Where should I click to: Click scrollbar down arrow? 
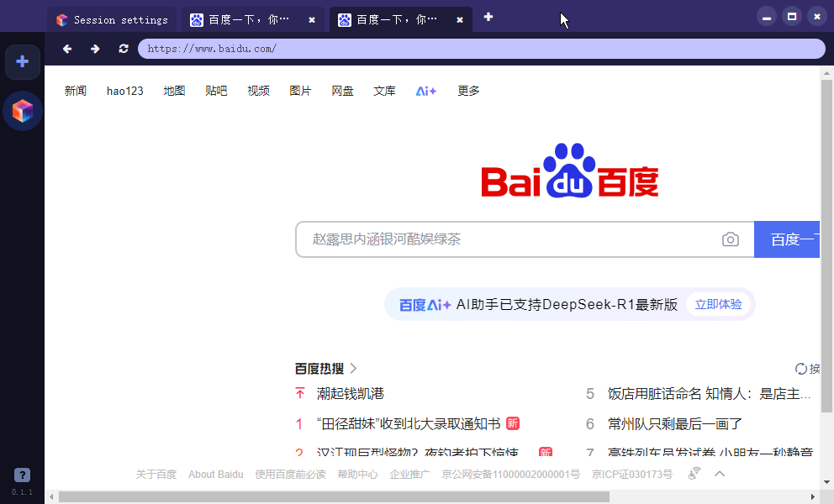coord(826,482)
